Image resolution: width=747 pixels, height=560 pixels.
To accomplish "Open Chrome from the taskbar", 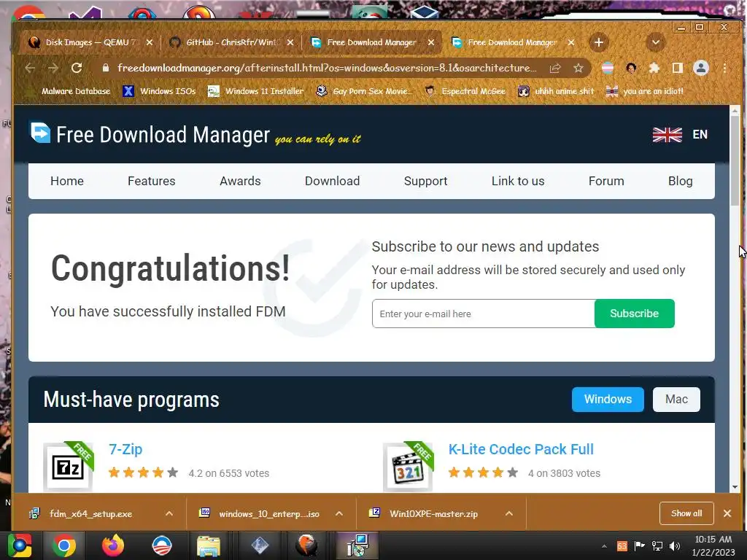I will pos(64,545).
